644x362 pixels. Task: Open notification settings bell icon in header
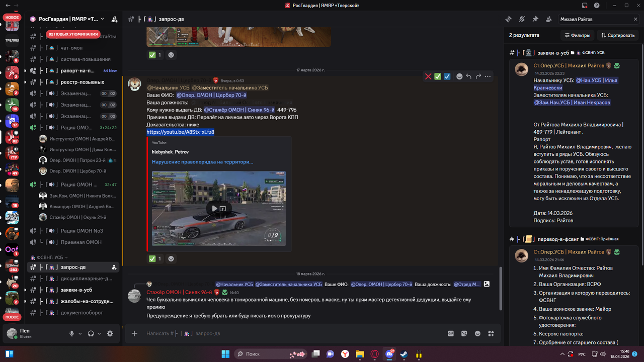click(522, 19)
